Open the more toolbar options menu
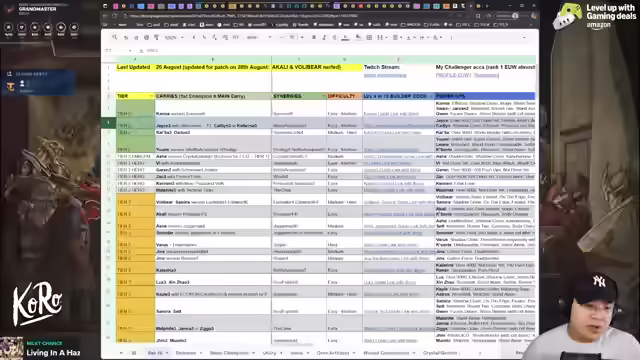 (451, 38)
